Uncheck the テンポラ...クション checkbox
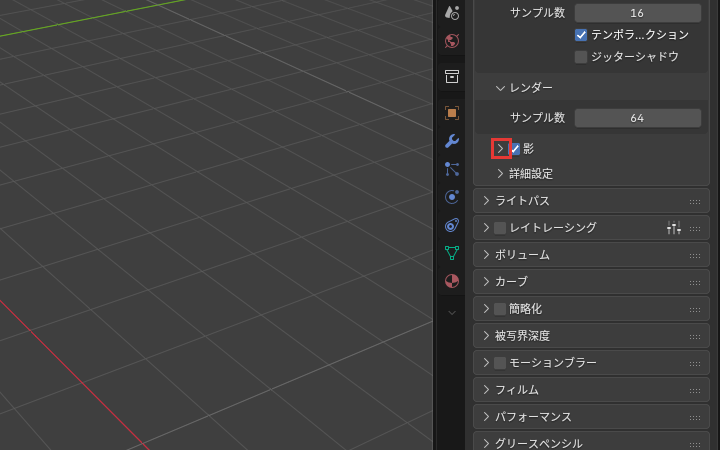The height and width of the screenshot is (450, 720). (x=581, y=35)
